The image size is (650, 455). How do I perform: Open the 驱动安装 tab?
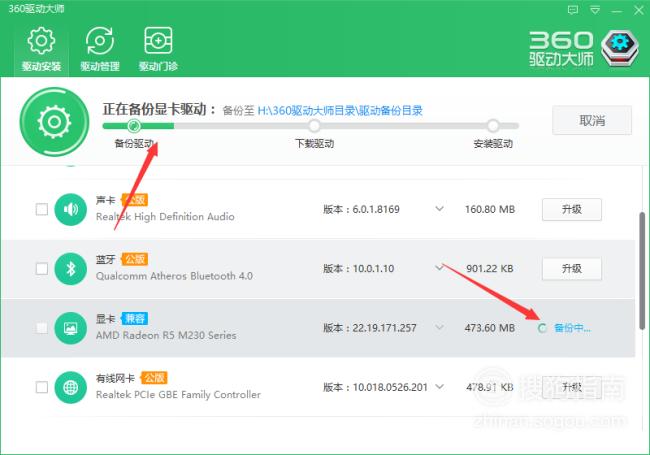tap(41, 48)
